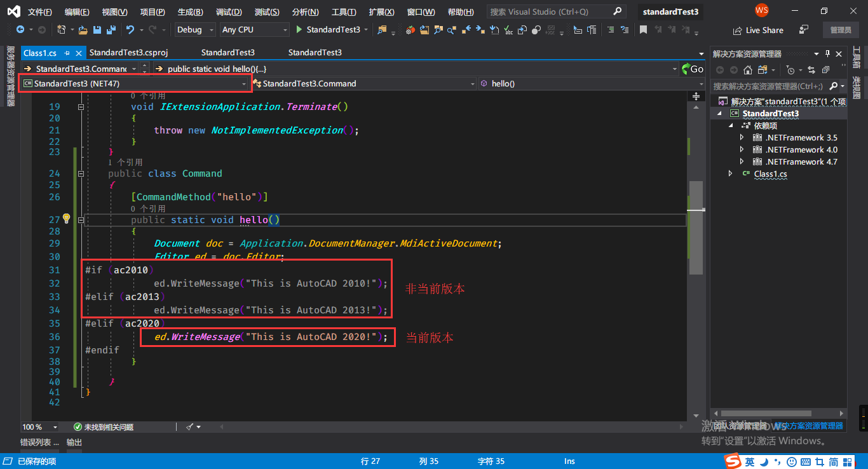Image resolution: width=868 pixels, height=469 pixels.
Task: Click the open file folder icon
Action: pyautogui.click(x=84, y=30)
